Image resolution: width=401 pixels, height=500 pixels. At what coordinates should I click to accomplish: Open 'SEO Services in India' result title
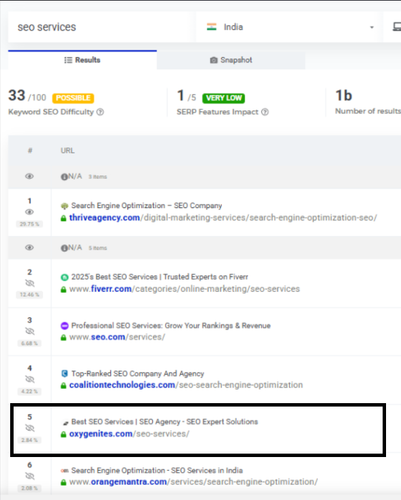[157, 470]
